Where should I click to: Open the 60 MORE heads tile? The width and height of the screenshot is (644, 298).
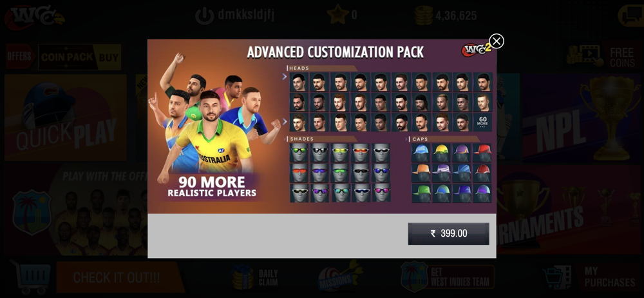(482, 123)
